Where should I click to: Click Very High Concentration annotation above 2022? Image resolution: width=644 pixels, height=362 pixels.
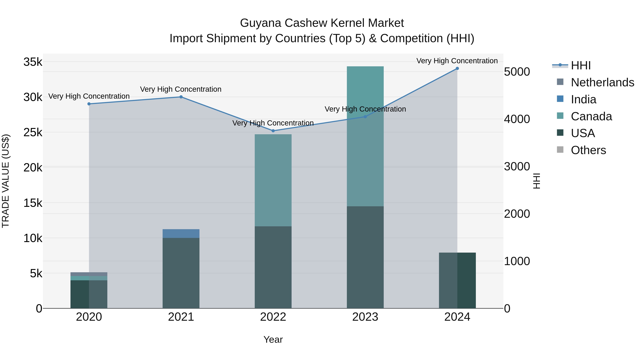pos(273,123)
